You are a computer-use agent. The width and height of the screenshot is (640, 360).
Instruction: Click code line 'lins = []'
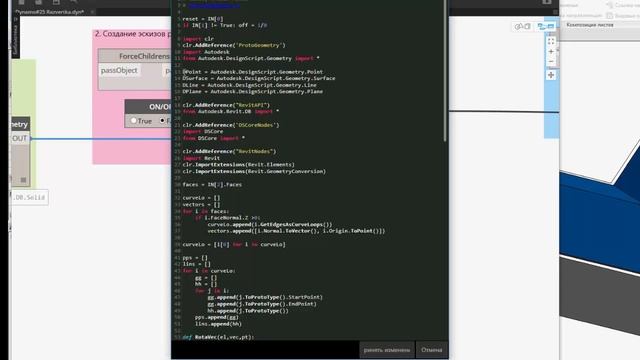(196, 264)
